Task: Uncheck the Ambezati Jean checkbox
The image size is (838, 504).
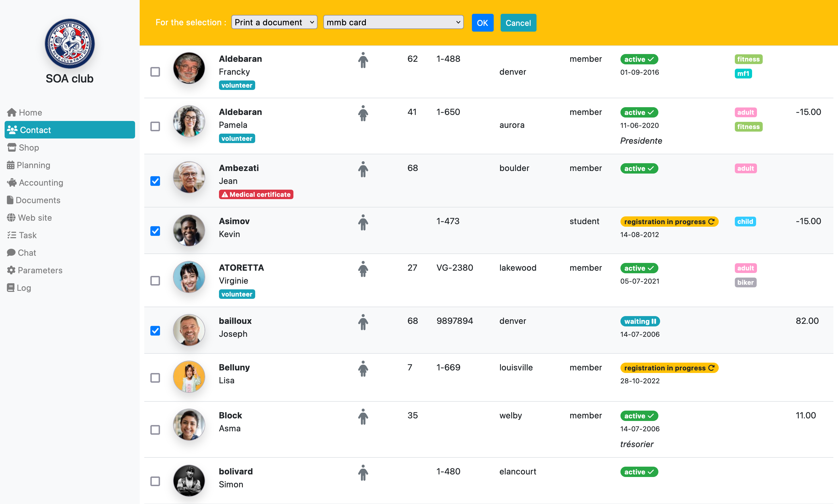Action: pyautogui.click(x=155, y=181)
